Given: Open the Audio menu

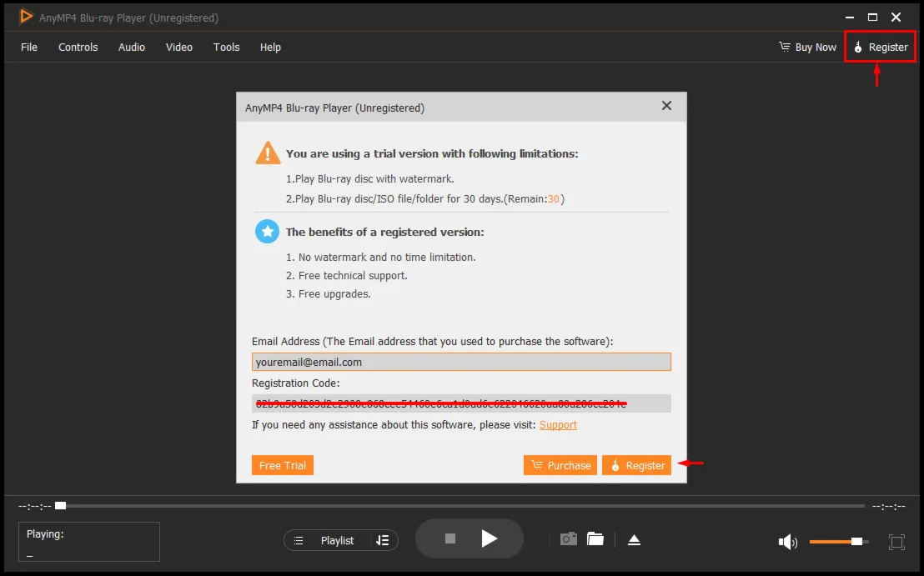Looking at the screenshot, I should point(132,48).
